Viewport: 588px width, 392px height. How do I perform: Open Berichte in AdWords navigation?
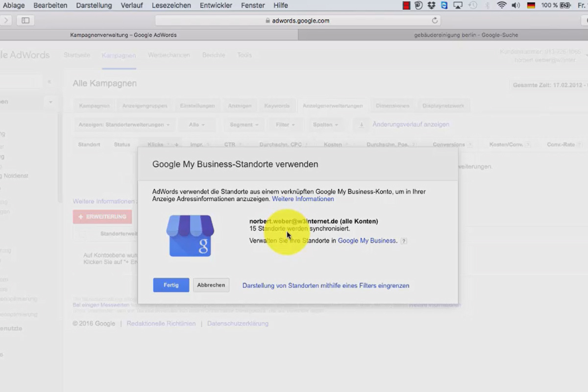coord(214,55)
